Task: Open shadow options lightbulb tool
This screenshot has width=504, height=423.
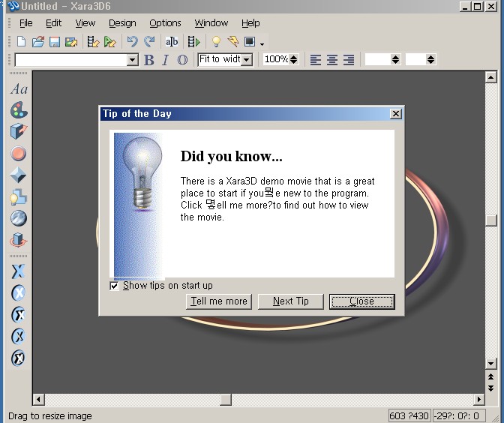Action: tap(19, 197)
